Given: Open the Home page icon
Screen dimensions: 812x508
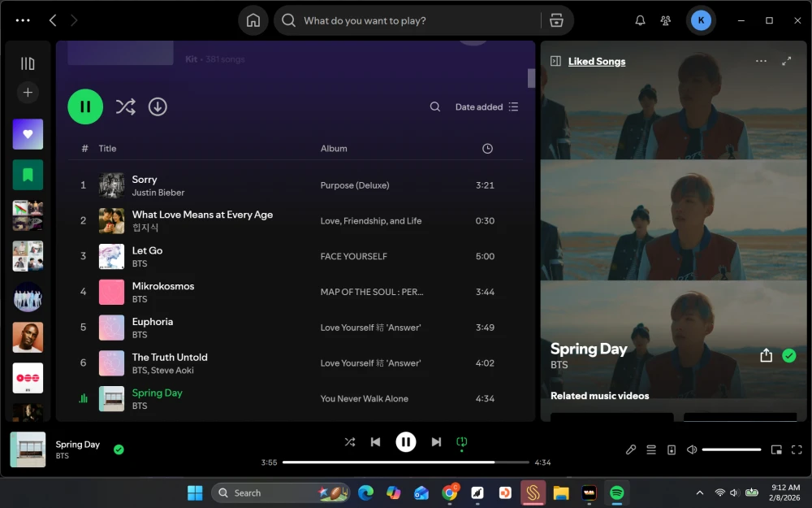Looking at the screenshot, I should [x=253, y=20].
